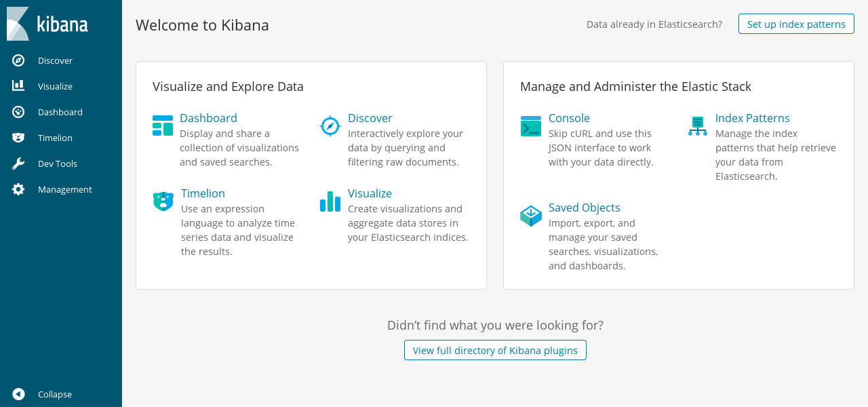Click 'Data already in Elasticsearch?' text
The width and height of the screenshot is (868, 407).
pos(654,24)
